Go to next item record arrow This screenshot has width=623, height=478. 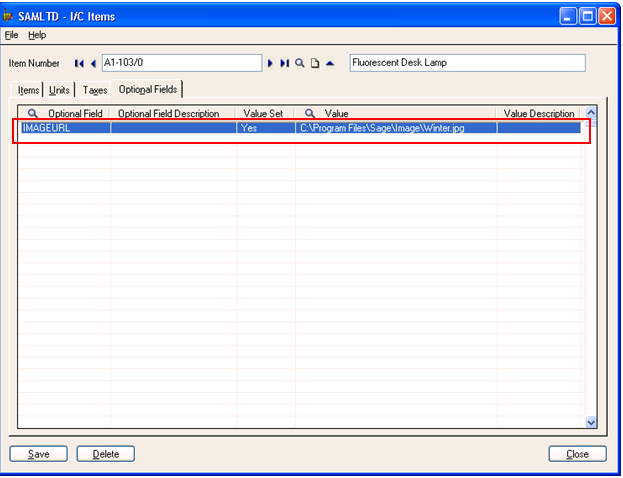[270, 63]
